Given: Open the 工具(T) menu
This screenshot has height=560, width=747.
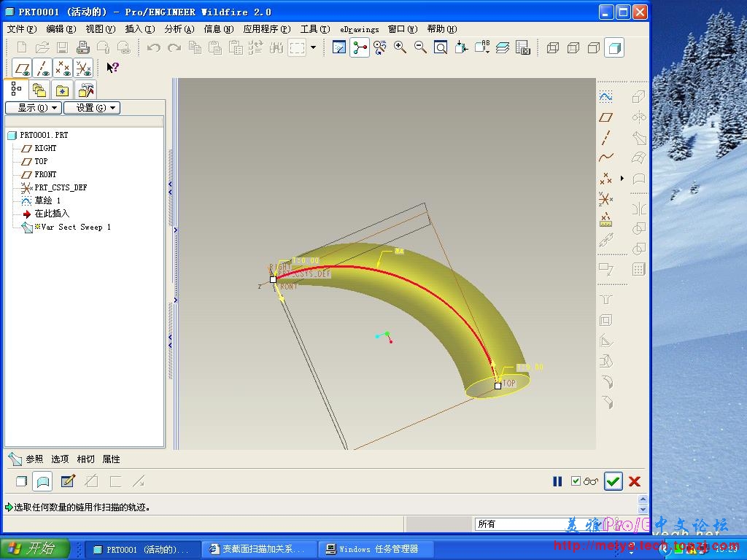Looking at the screenshot, I should [x=315, y=29].
